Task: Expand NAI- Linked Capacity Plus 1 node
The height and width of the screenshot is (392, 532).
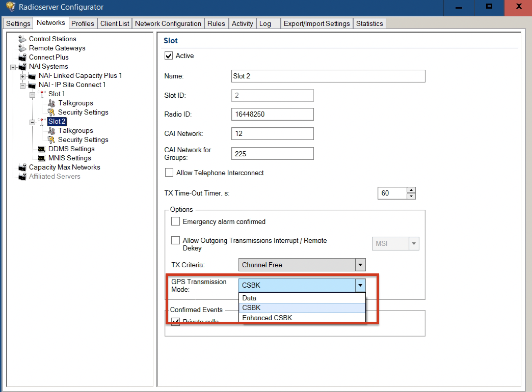Action: [x=22, y=76]
